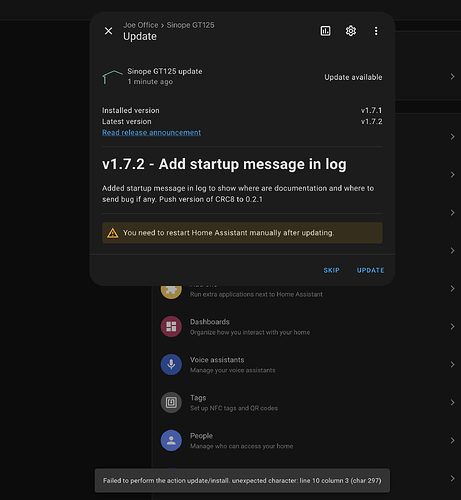The image size is (461, 500).
Task: Click the installed version value v1.7.1
Action: (371, 110)
